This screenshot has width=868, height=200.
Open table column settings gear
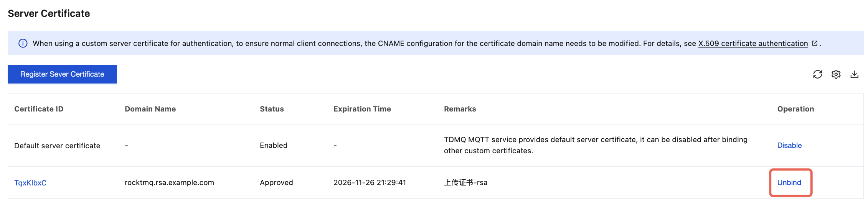(x=836, y=74)
